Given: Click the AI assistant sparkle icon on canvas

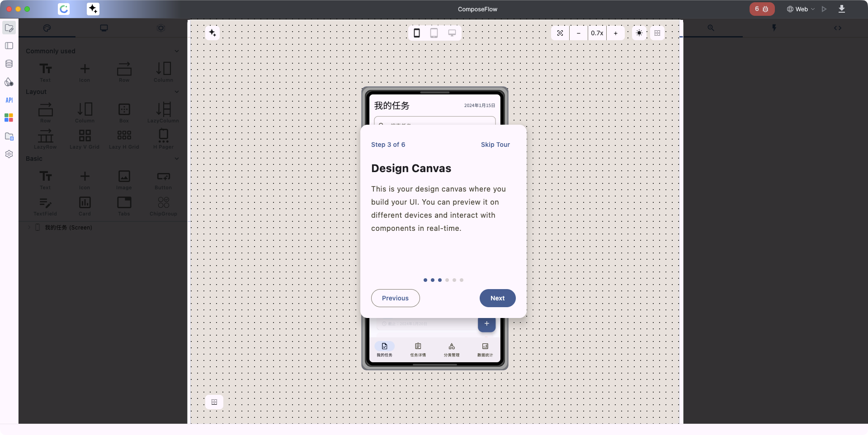Looking at the screenshot, I should (212, 33).
